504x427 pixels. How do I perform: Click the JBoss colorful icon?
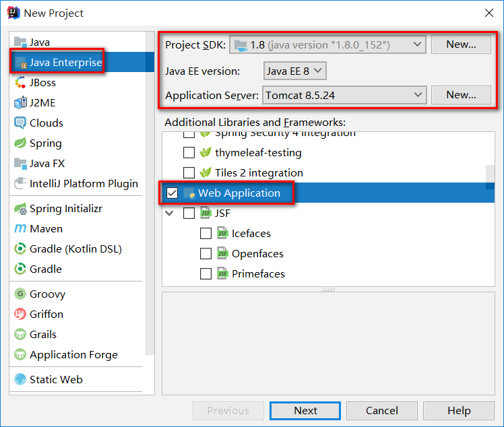(x=20, y=83)
